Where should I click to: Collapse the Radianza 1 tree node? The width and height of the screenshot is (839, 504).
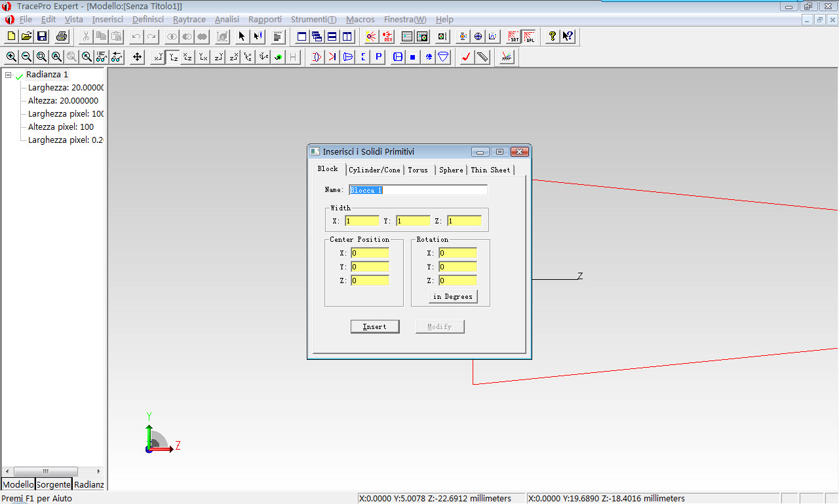click(x=9, y=75)
